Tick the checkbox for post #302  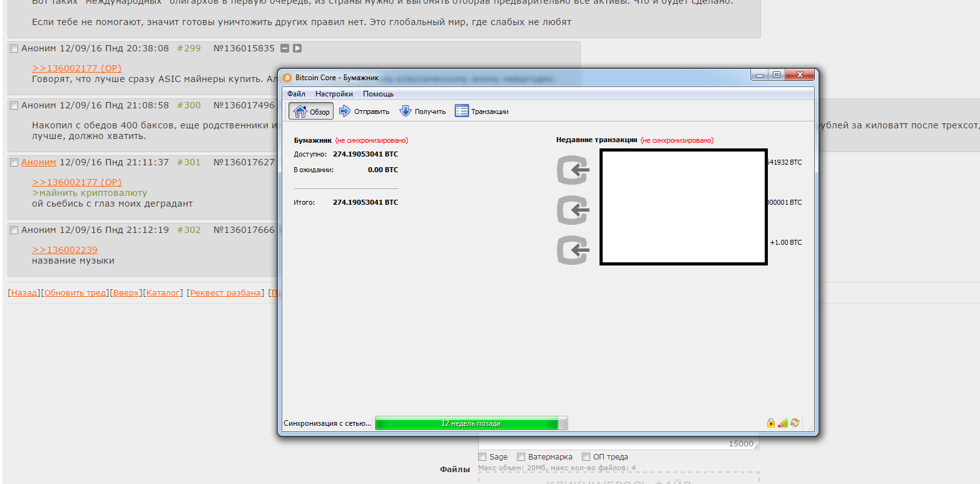click(14, 230)
